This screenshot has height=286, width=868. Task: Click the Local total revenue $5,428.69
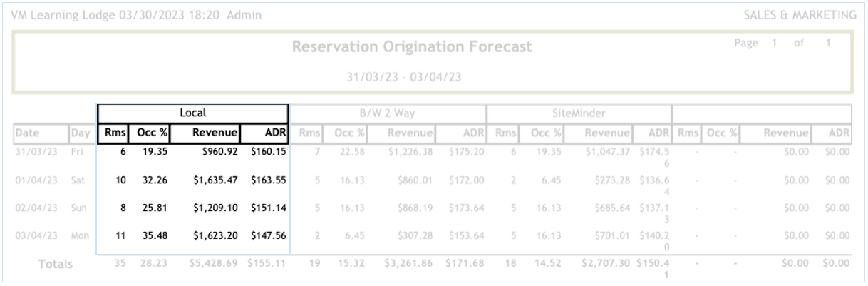click(x=213, y=264)
